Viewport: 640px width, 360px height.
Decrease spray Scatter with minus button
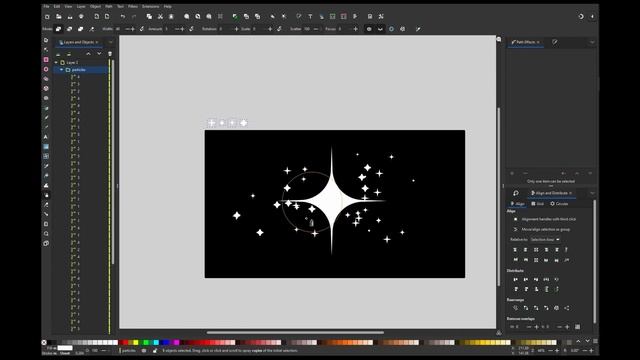coord(316,29)
